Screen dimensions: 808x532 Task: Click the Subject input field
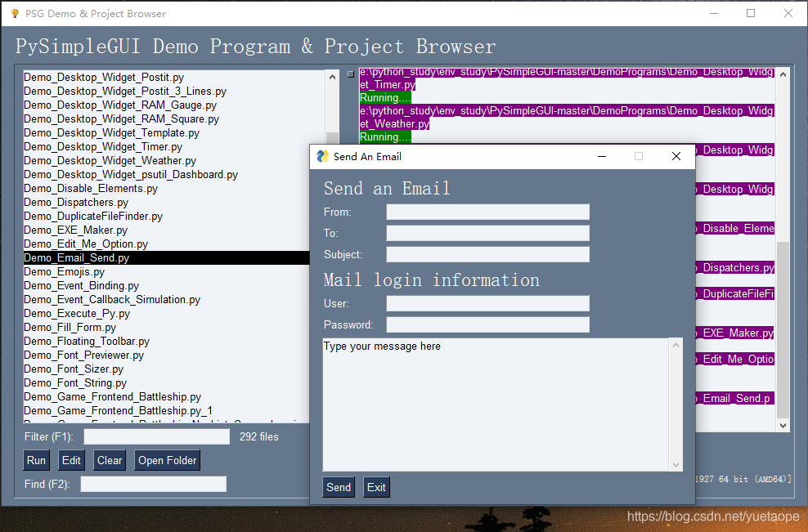pos(487,254)
